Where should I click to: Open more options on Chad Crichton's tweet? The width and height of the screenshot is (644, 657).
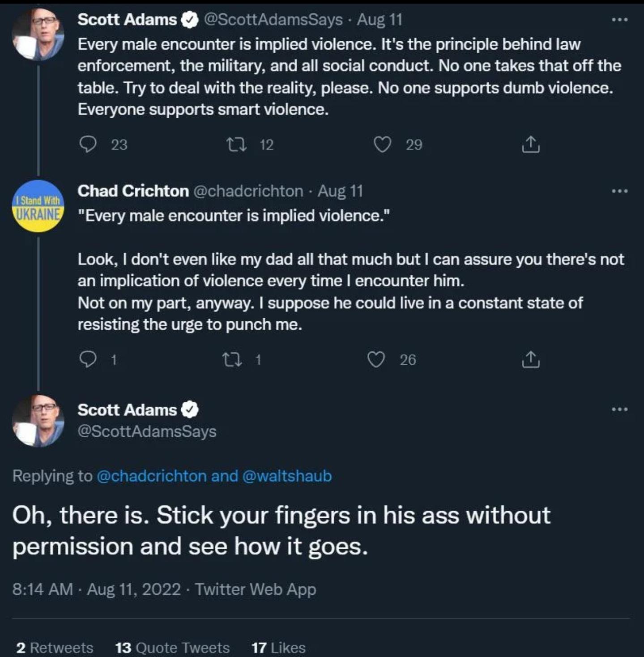(620, 191)
